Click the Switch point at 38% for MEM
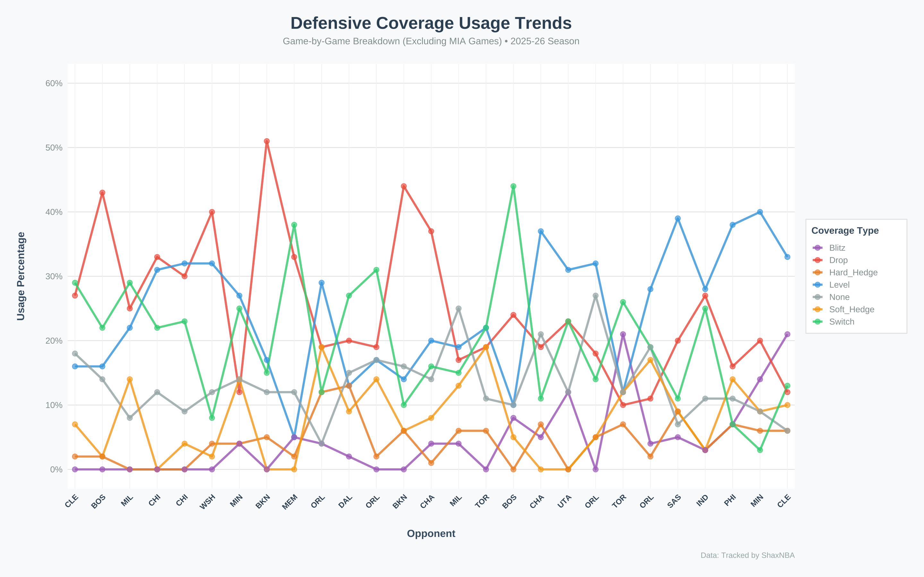Screen dimensions: 924x577 (x=294, y=225)
